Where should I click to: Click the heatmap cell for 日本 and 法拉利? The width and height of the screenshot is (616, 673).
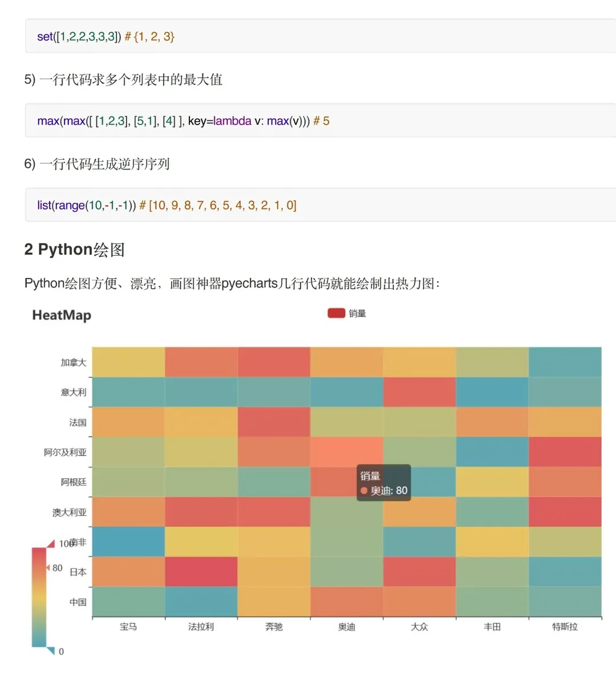point(201,572)
